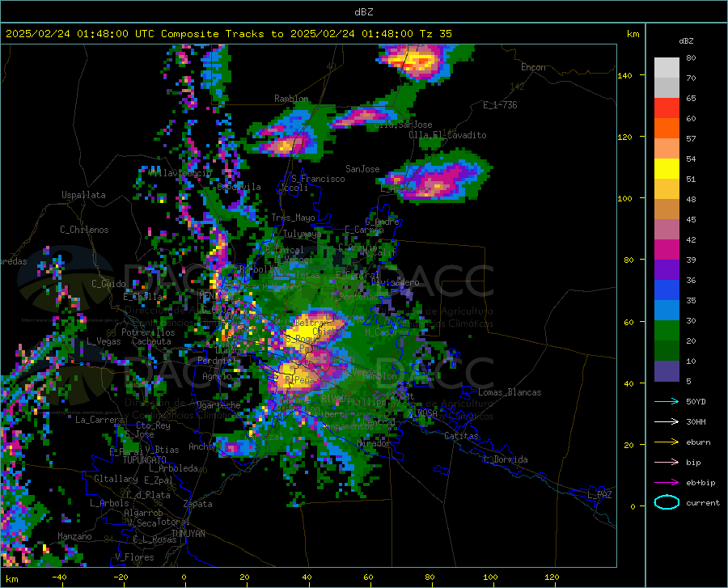Click the white 80 dBZ color swatch

coord(667,67)
